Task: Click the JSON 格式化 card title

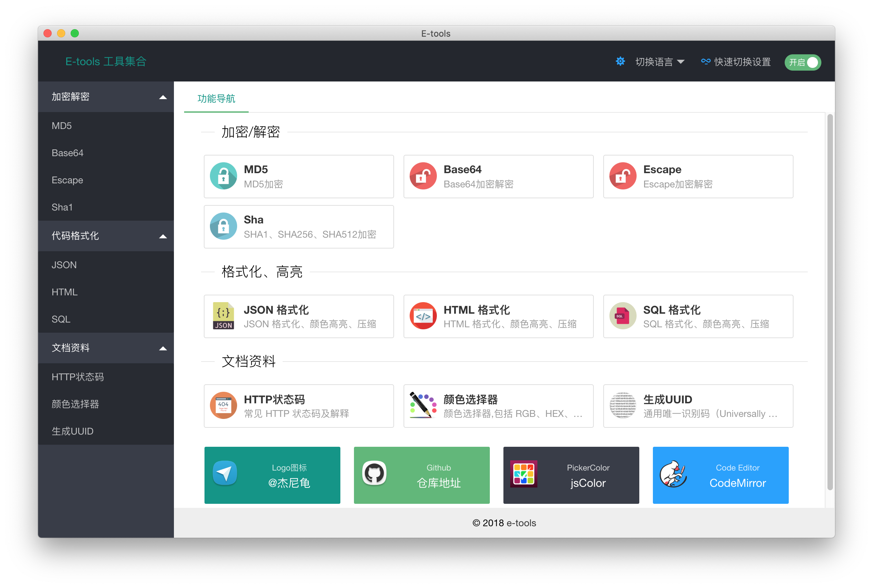Action: tap(276, 310)
